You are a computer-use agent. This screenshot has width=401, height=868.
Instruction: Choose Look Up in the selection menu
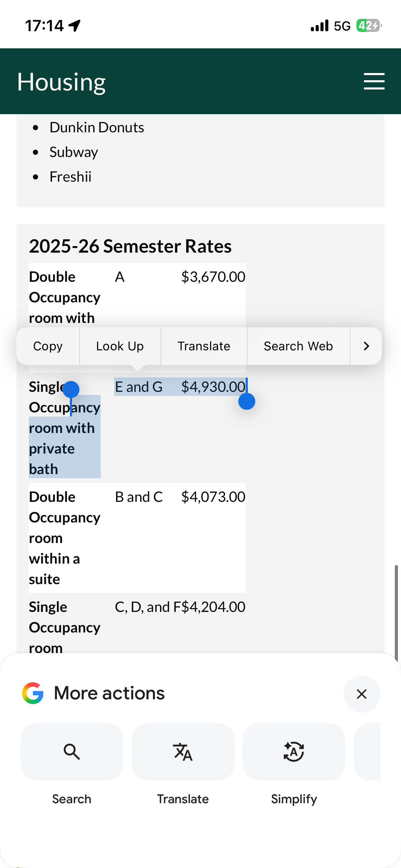pos(120,346)
